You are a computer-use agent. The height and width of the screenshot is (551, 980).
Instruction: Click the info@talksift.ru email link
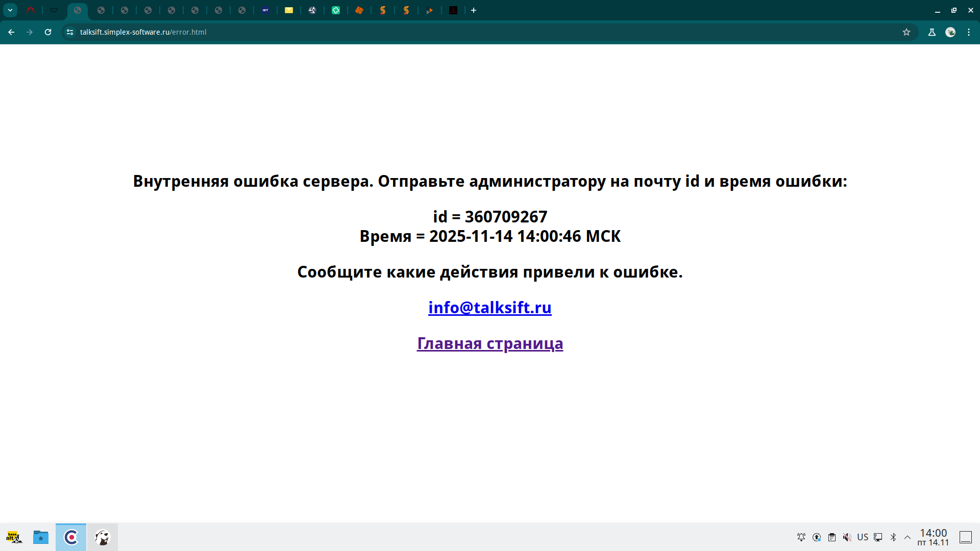point(489,308)
